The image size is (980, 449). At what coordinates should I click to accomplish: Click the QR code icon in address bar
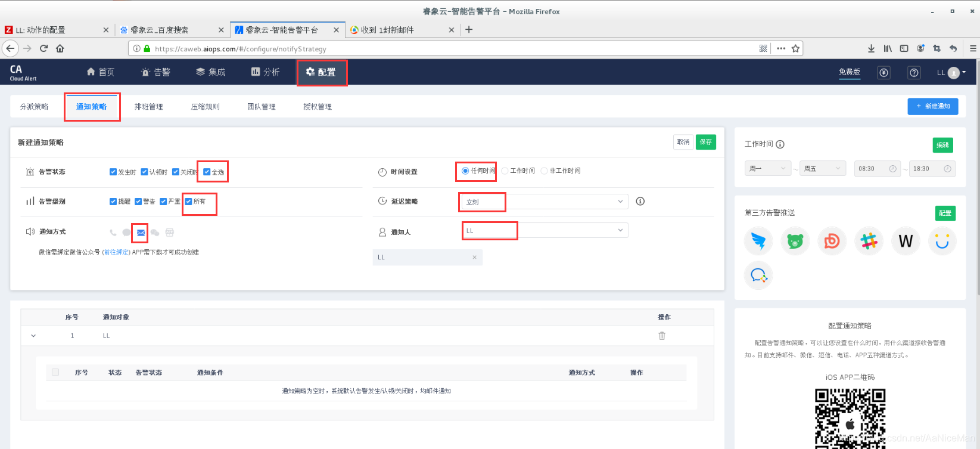click(x=763, y=48)
